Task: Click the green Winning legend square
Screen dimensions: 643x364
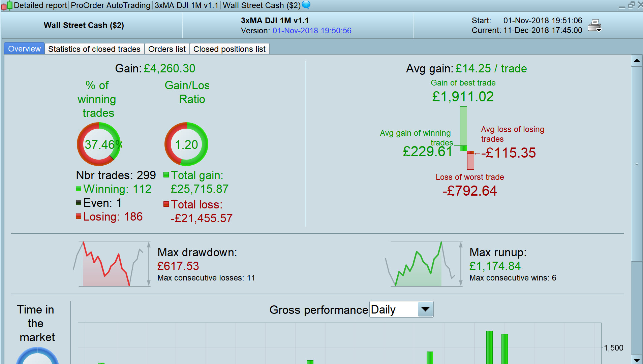Action: point(79,189)
